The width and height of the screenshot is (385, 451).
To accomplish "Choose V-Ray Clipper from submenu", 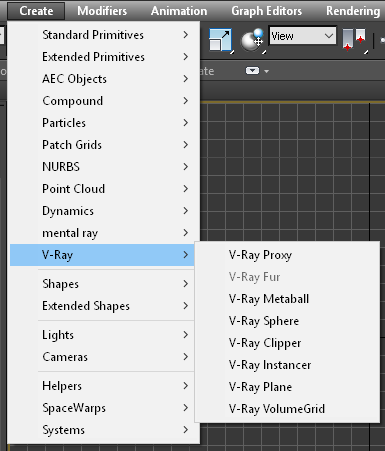I will pos(287,343).
